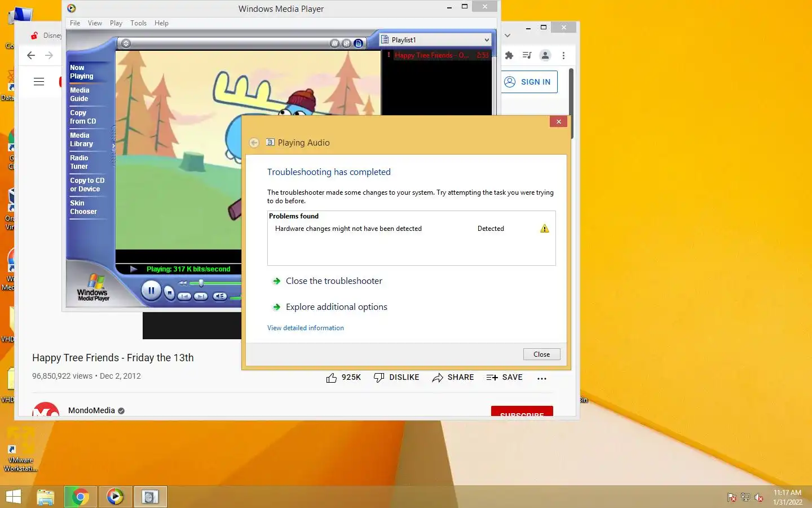Click SIGN IN in the browser window
The image size is (812, 508).
click(x=528, y=82)
